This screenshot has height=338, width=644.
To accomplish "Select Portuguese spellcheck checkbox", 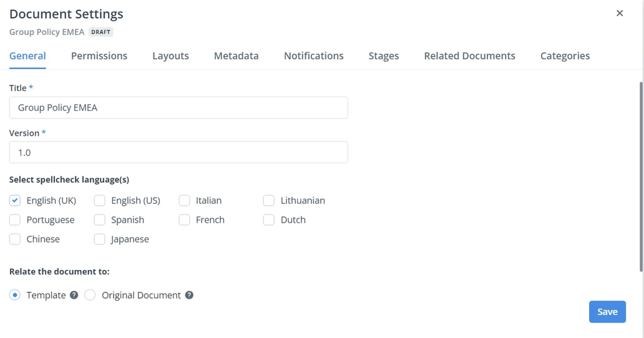I will click(15, 220).
